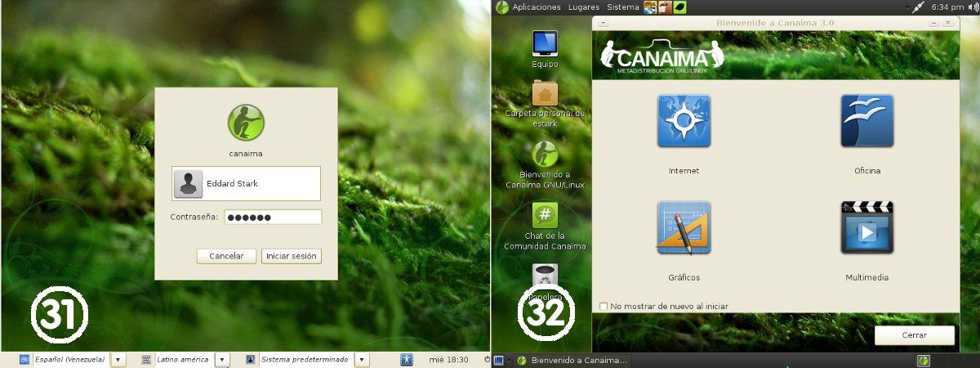Open Carpeta personal de estark folder

pos(545,92)
